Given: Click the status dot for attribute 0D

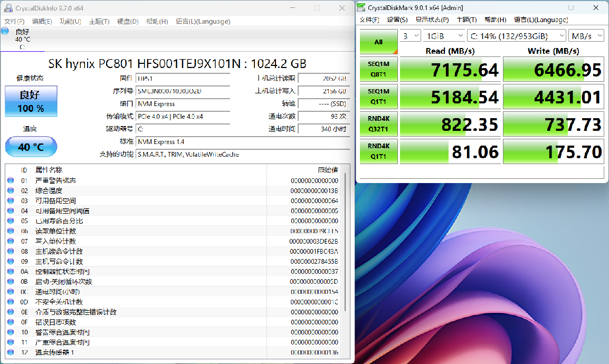Looking at the screenshot, I should [x=11, y=302].
